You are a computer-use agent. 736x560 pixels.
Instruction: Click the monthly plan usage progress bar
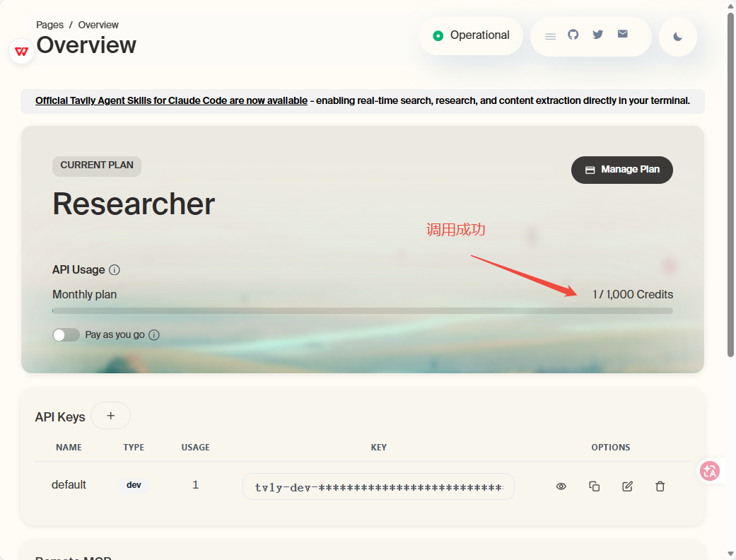point(363,310)
